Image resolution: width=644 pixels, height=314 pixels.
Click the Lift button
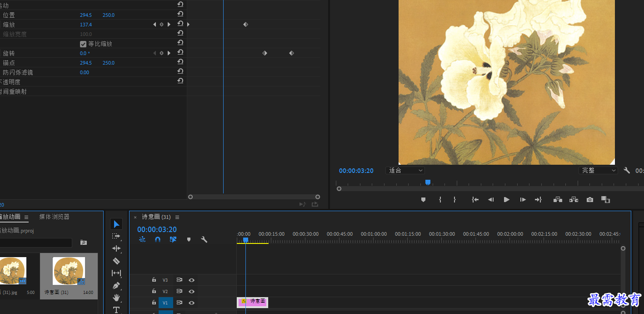[x=558, y=199]
